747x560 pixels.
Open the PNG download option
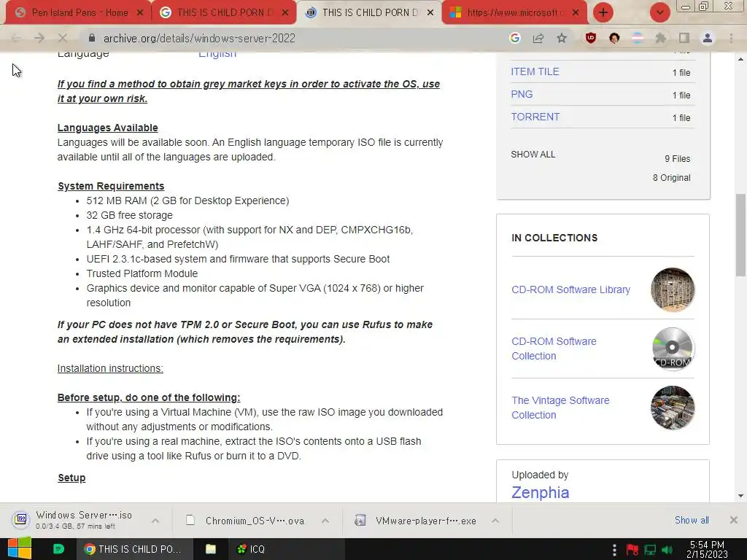pos(522,94)
